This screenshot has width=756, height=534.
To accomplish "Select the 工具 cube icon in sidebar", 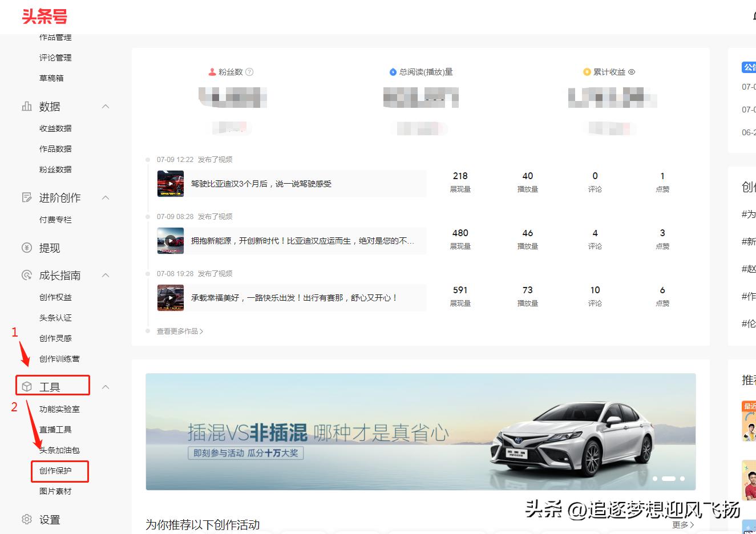I will point(26,385).
